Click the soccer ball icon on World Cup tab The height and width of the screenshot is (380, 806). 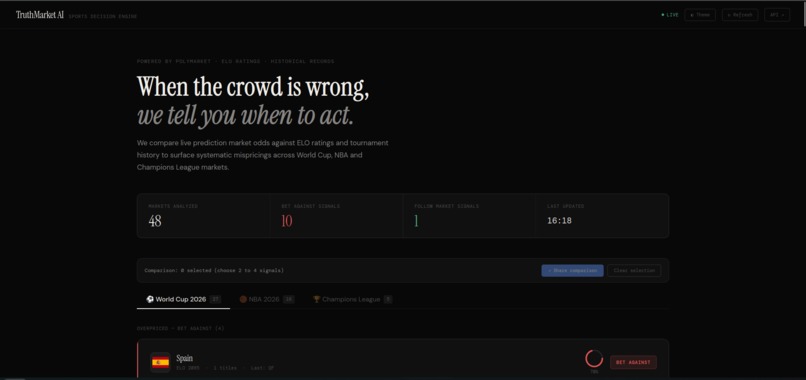[150, 299]
